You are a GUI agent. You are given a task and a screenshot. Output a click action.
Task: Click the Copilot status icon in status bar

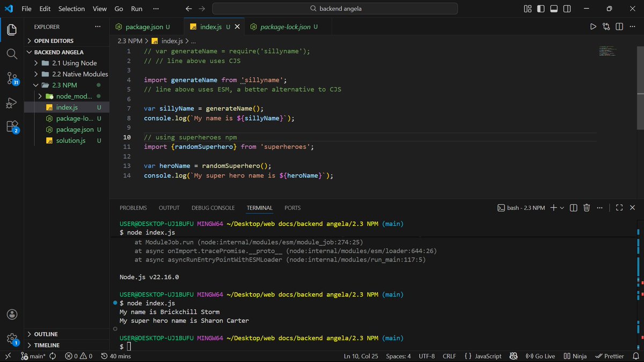coord(514,356)
